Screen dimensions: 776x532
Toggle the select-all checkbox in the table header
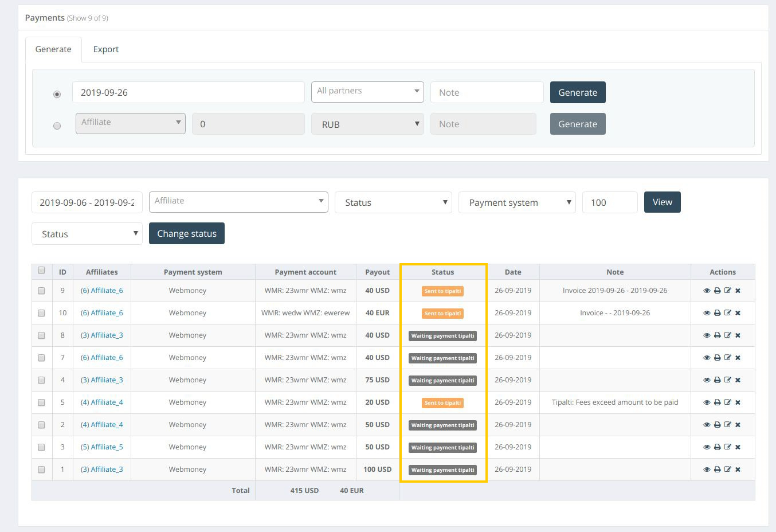(41, 269)
